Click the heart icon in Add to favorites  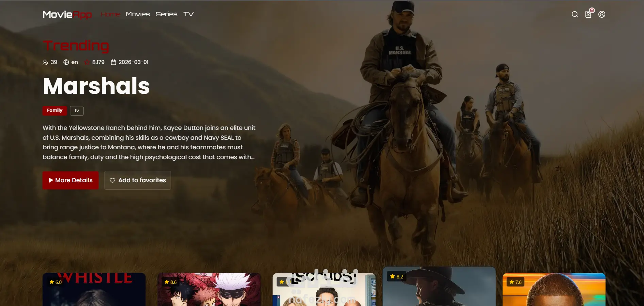tap(113, 181)
